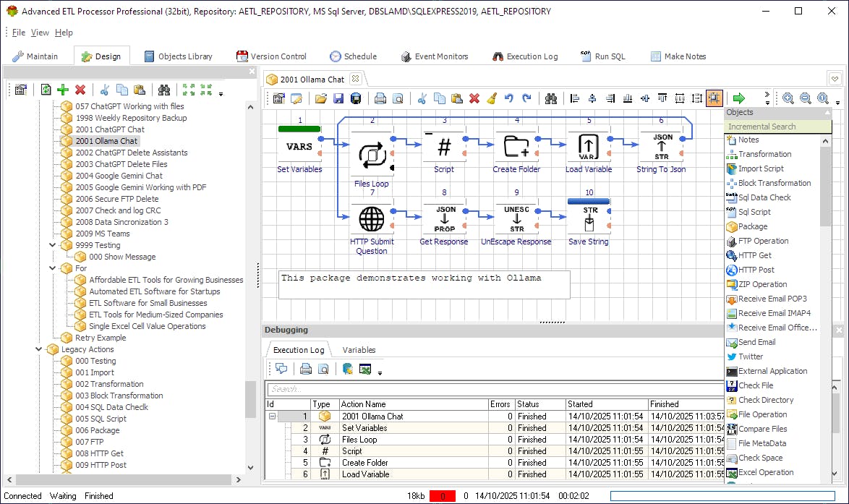Click the zoom in magnifier icon
Screen dimensions: 849x504
pos(788,98)
